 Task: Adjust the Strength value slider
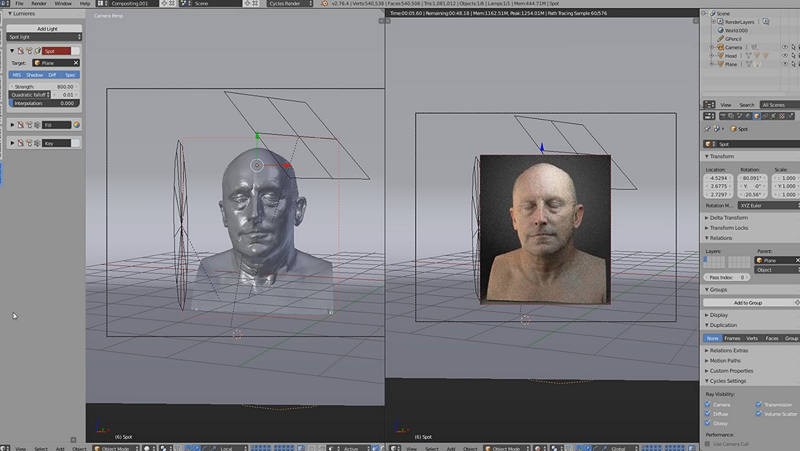click(45, 86)
